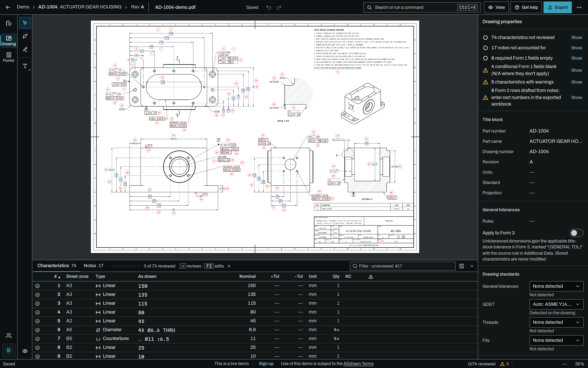Mark characteristic 3 as reviewed

point(37,303)
